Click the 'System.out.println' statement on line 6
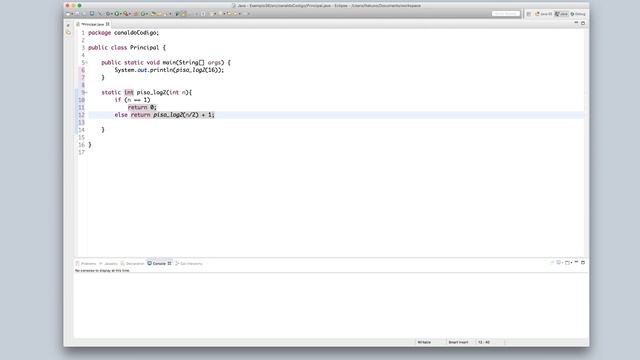The image size is (640, 360). (169, 70)
